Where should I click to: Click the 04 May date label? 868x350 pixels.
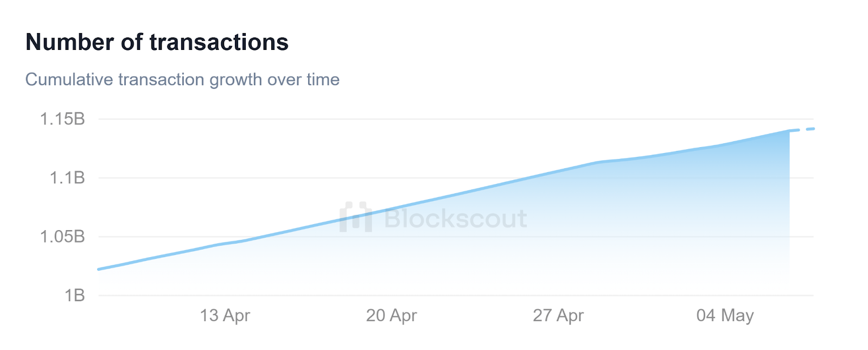point(725,315)
